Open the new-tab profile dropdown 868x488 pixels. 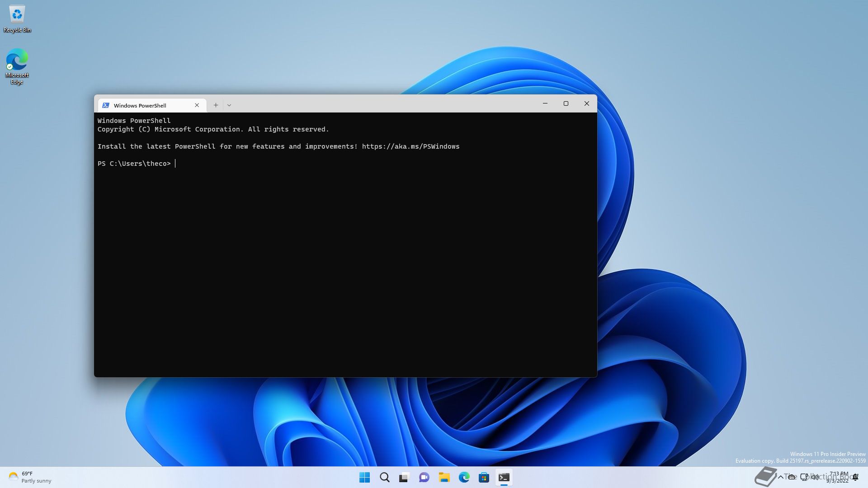click(229, 105)
